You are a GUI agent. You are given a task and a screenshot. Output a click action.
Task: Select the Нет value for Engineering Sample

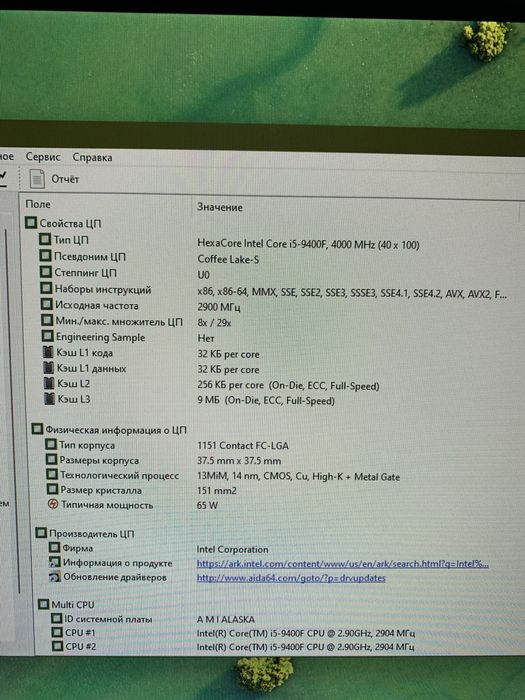(206, 338)
